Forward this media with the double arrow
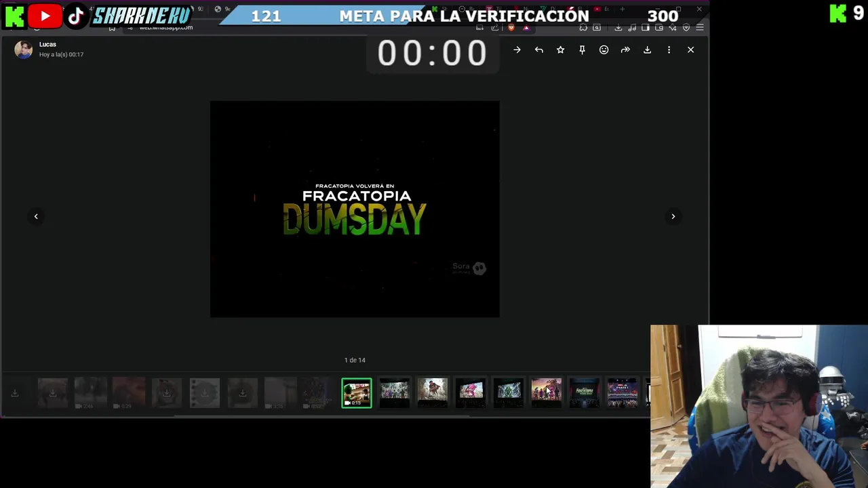Viewport: 868px width, 488px height. click(625, 49)
